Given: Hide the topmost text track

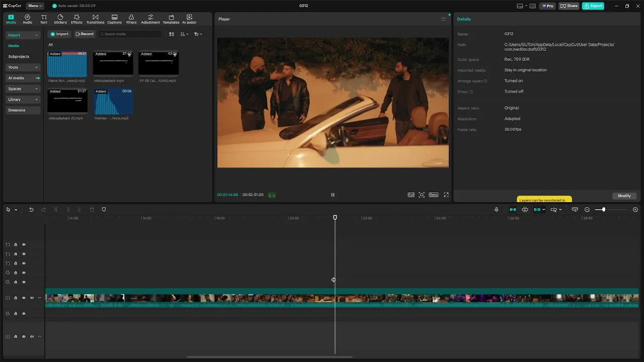Looking at the screenshot, I should [24, 244].
